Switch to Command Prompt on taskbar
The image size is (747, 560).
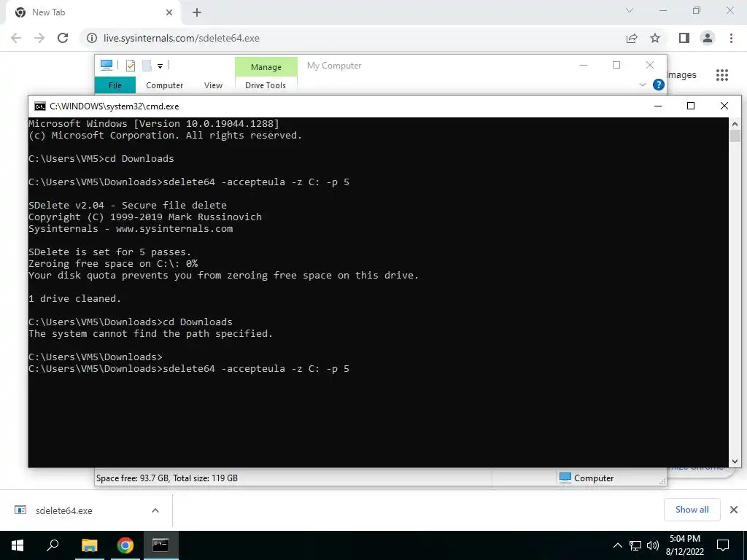[x=160, y=545]
